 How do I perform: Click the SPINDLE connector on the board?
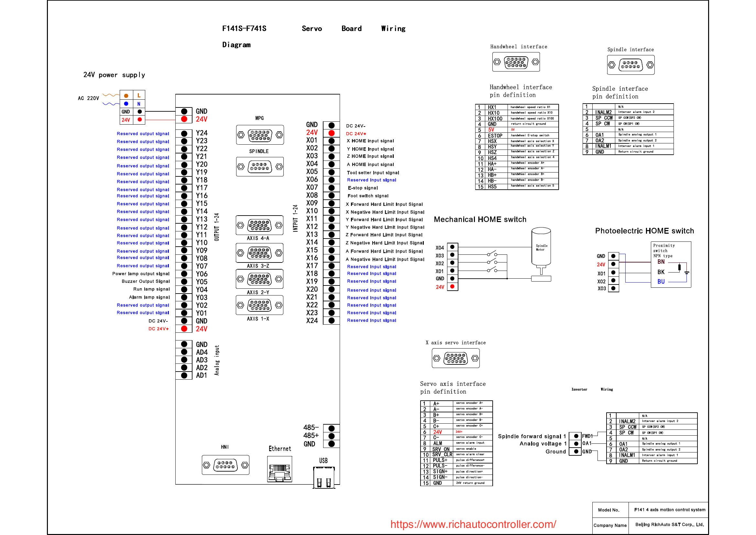260,167
